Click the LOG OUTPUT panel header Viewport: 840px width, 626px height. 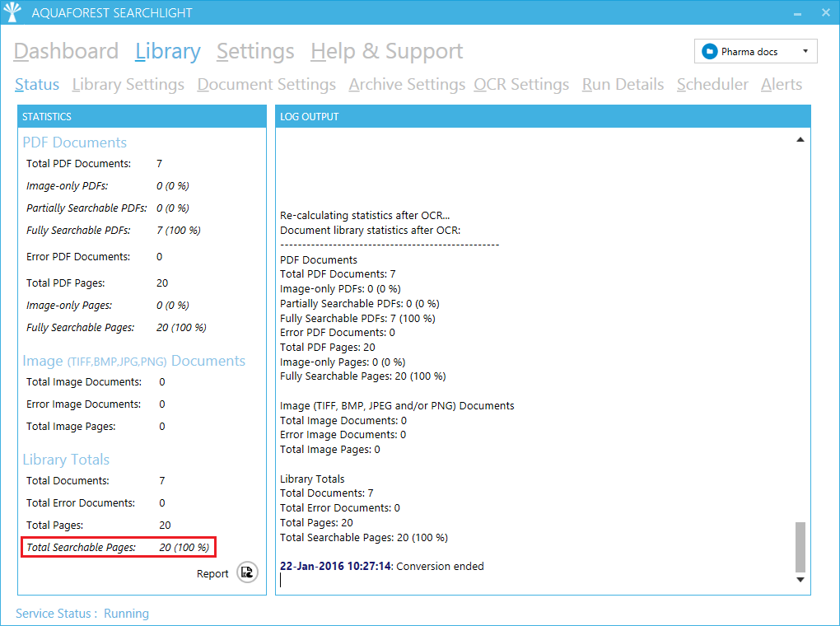coord(543,116)
